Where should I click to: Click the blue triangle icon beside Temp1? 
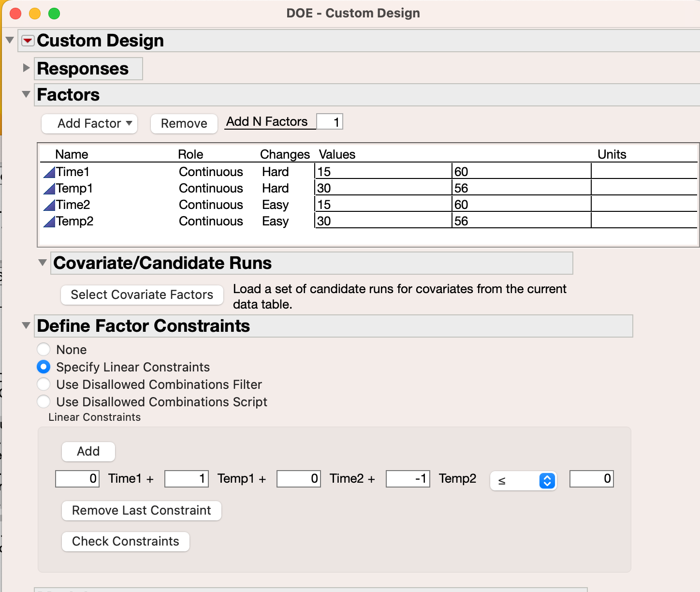tap(49, 189)
